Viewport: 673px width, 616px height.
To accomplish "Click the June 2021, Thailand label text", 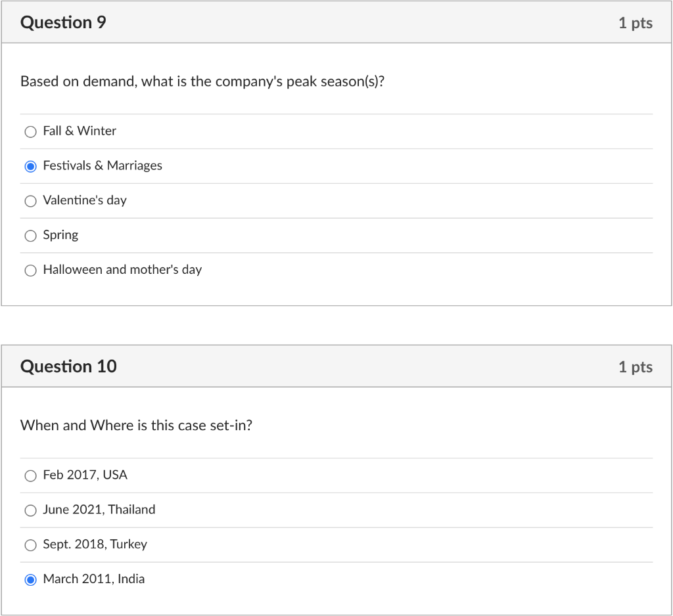I will 99,510.
